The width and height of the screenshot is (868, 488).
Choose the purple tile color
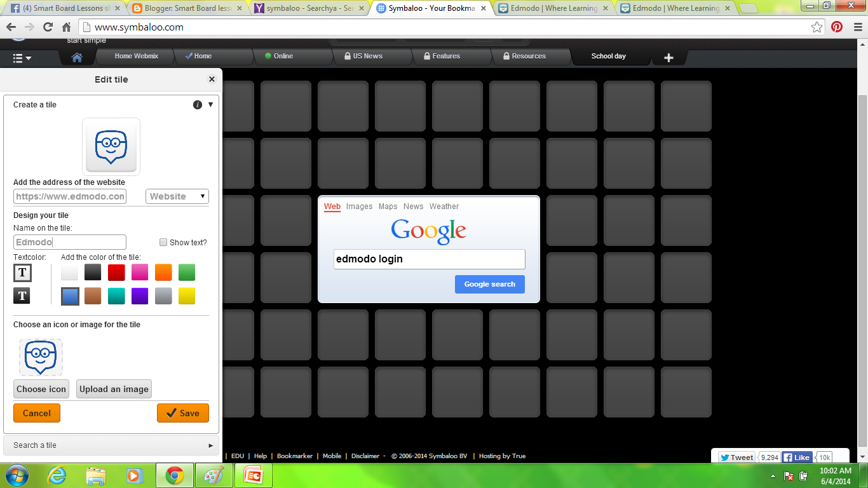pos(140,296)
